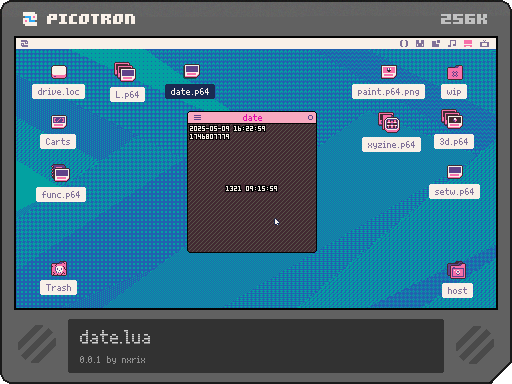
Task: Select the paint.p64.png cartridge icon
Action: pyautogui.click(x=389, y=71)
